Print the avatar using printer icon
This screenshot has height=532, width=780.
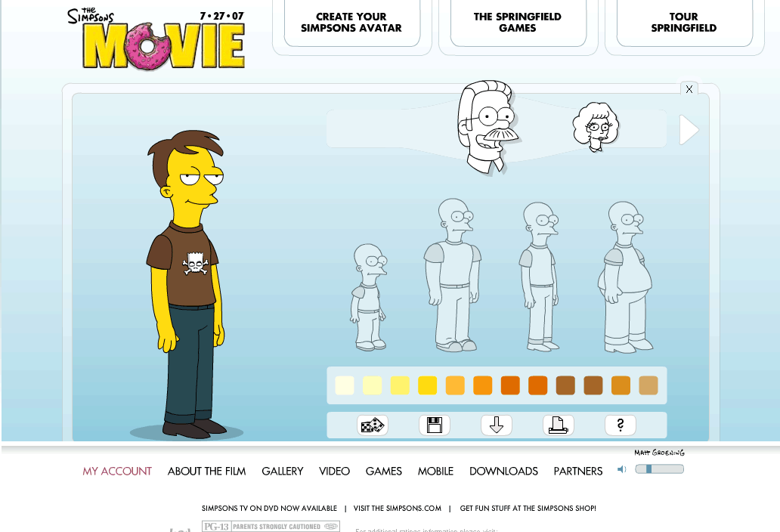point(559,425)
